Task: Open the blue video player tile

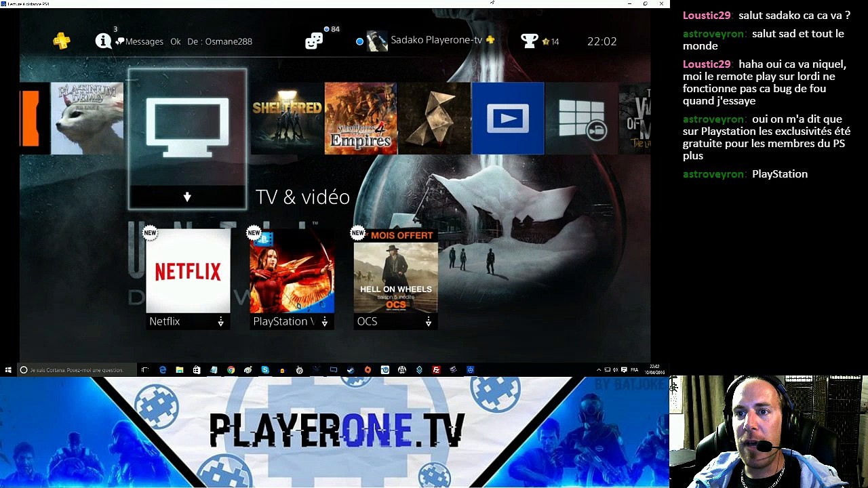Action: [x=507, y=119]
